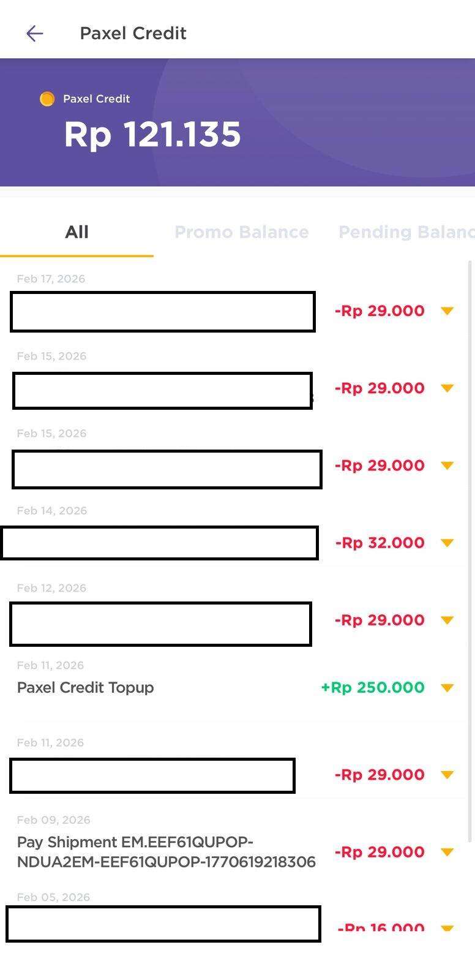Image resolution: width=475 pixels, height=980 pixels.
Task: Tap the Feb 17, 2026 -Rp 29.000 amount
Action: click(380, 311)
